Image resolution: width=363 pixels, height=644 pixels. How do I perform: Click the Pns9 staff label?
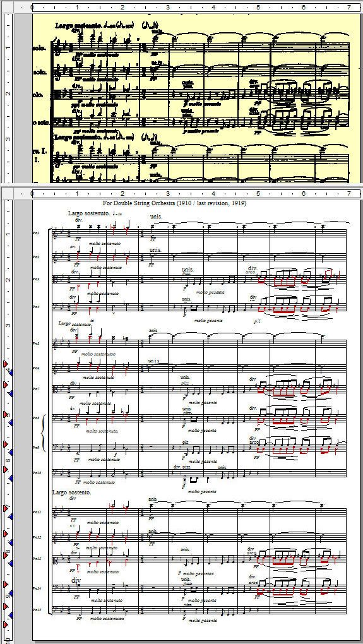[x=36, y=448]
